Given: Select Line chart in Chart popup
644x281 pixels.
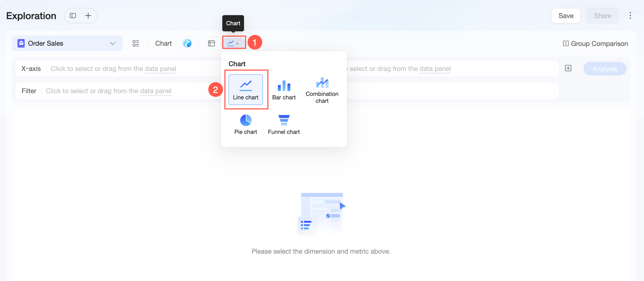Looking at the screenshot, I should coord(246,90).
